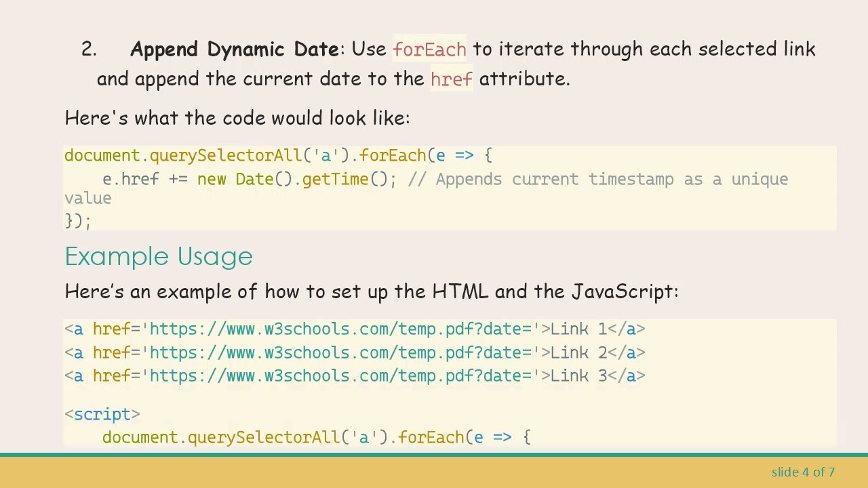Click the list number '2.' marker

point(89,49)
